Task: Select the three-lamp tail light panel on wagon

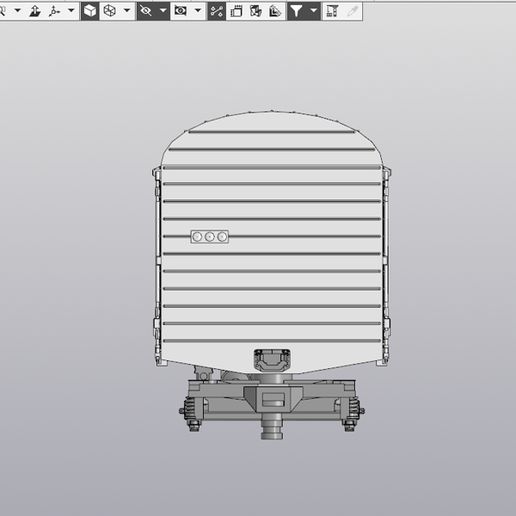Action: tap(210, 237)
